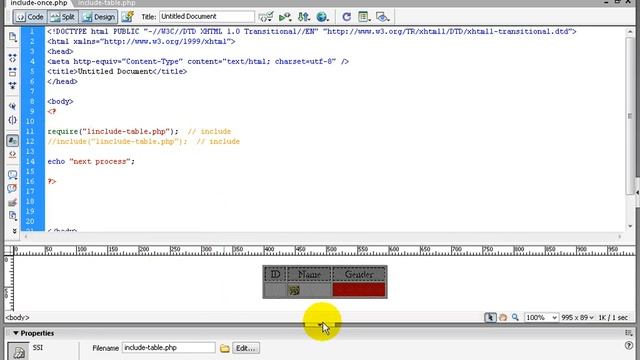
Task: Open View Options menu icon
Action: pos(364,17)
